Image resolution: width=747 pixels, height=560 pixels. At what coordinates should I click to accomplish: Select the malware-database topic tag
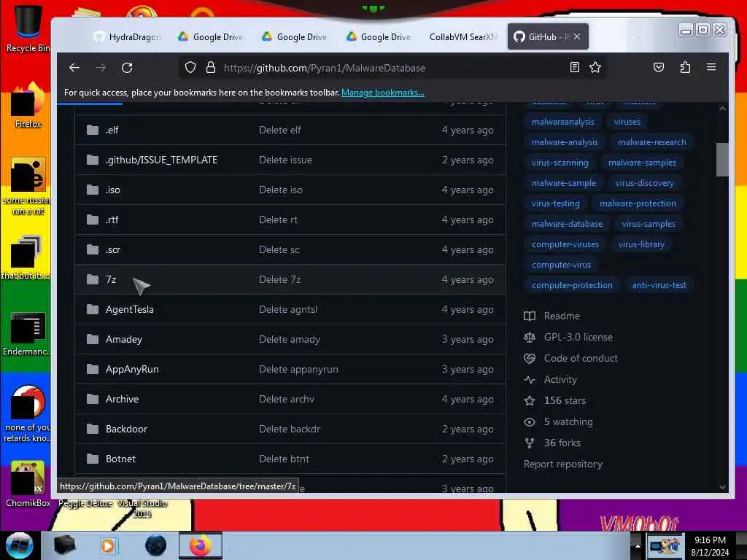coord(567,225)
